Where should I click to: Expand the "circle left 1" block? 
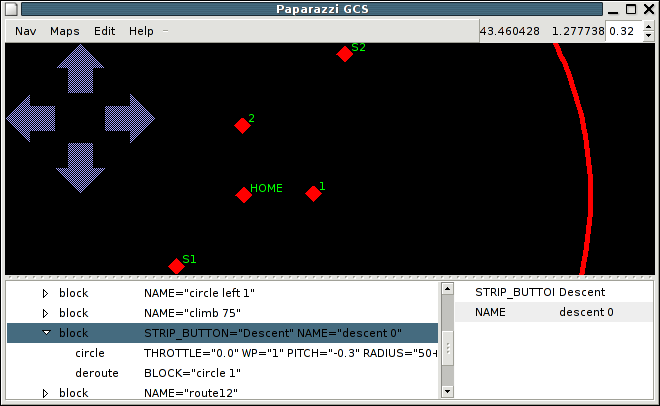tap(45, 293)
